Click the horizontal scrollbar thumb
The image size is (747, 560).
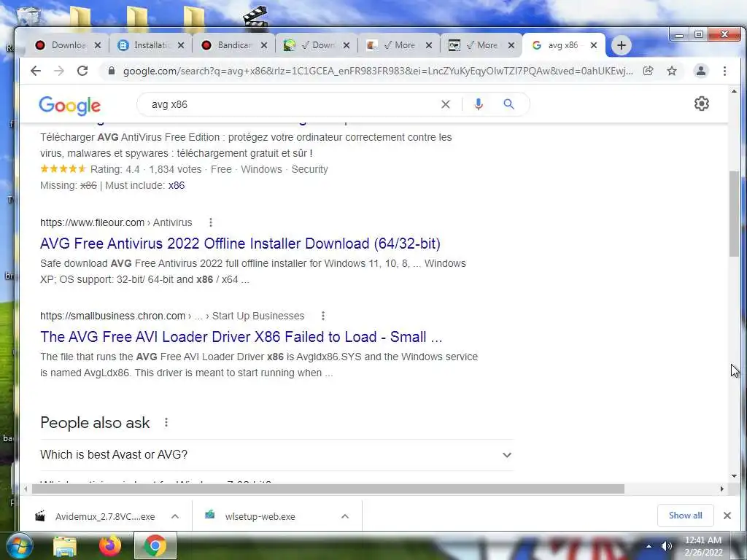[328, 489]
